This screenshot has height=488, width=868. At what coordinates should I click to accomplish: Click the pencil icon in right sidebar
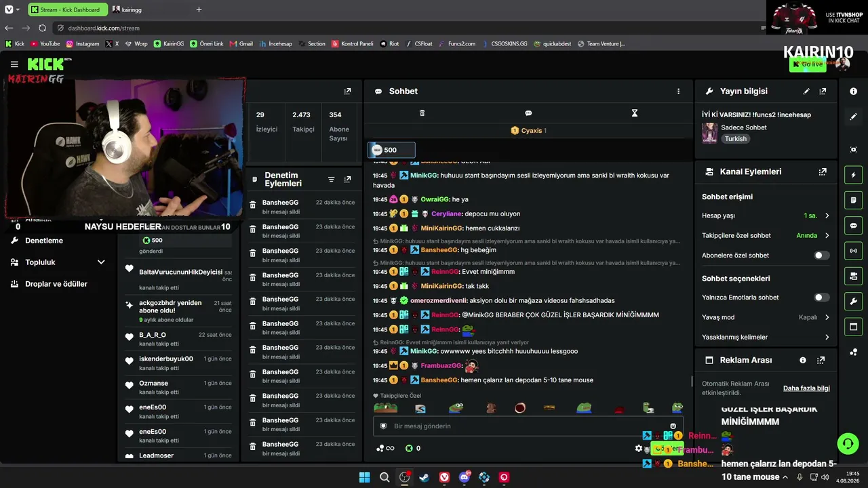coord(854,117)
